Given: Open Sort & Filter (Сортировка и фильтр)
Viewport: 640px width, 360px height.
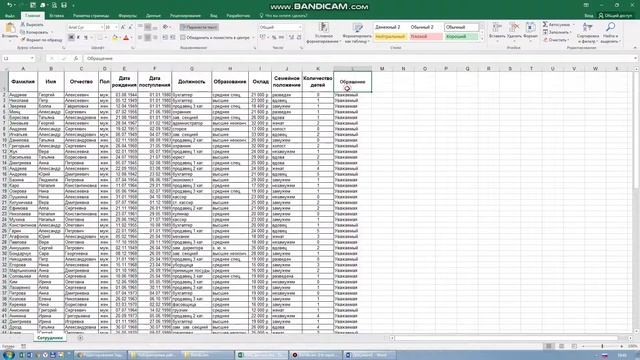Looking at the screenshot, I should click(x=588, y=33).
